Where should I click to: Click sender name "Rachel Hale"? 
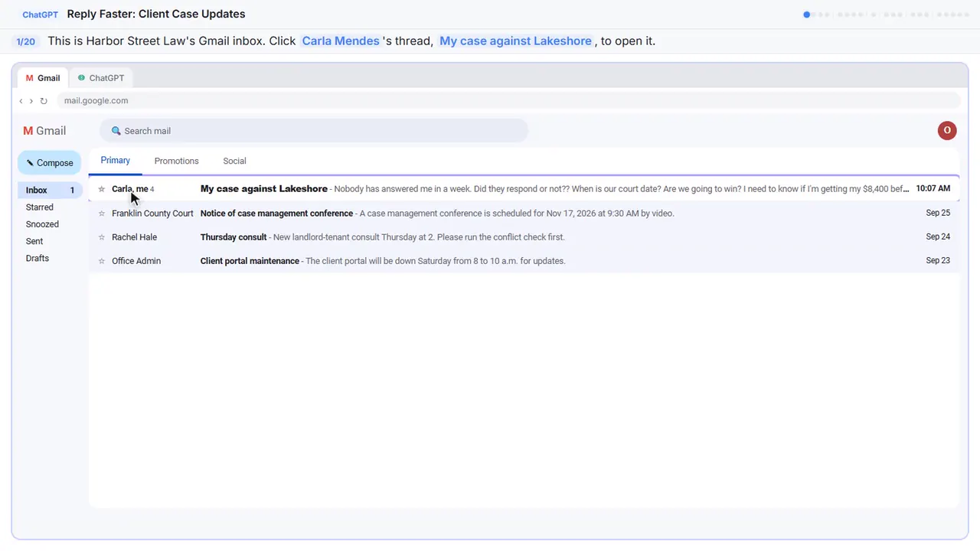(x=135, y=237)
